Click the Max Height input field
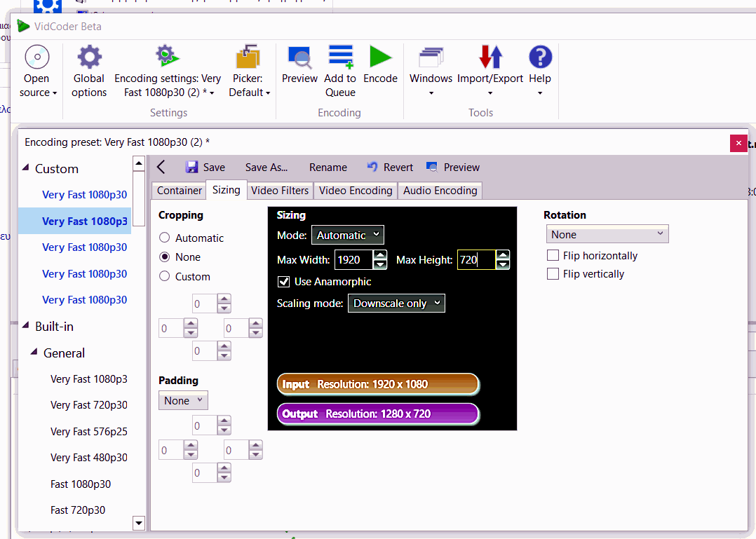This screenshot has height=539, width=756. 476,259
